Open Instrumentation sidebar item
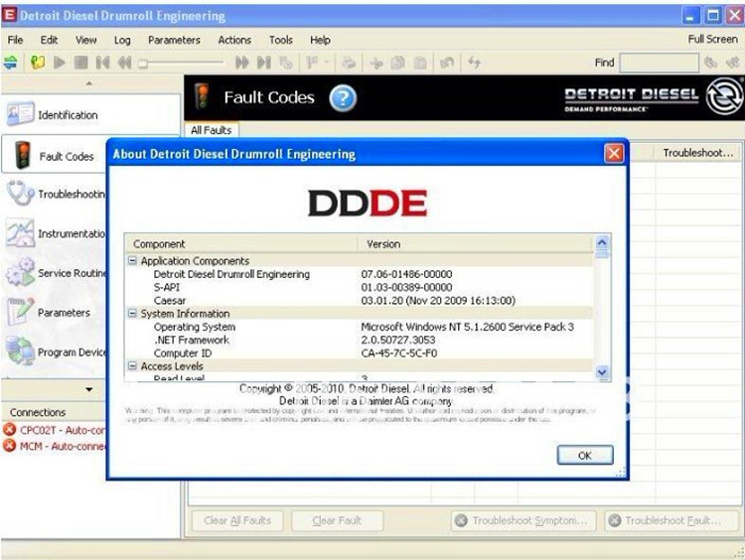 (55, 233)
